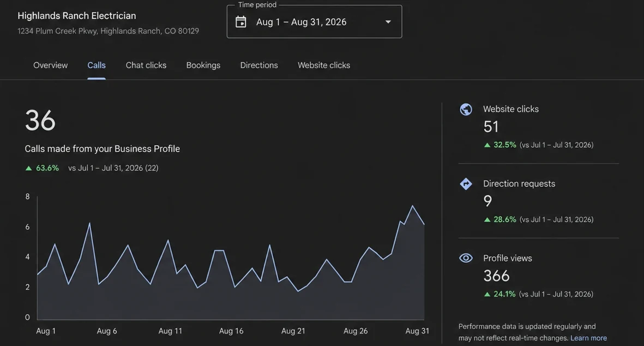Click the up arrow beside 24.1%
644x346 pixels.
click(x=487, y=294)
